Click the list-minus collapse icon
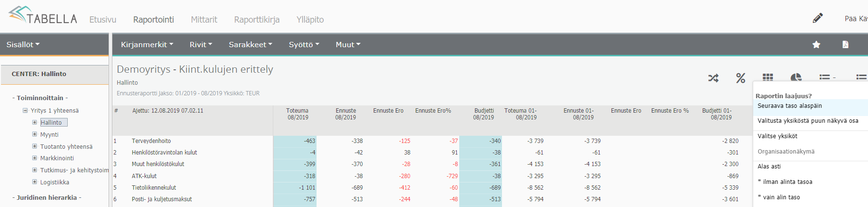Image resolution: width=868 pixels, height=207 pixels. [827, 77]
